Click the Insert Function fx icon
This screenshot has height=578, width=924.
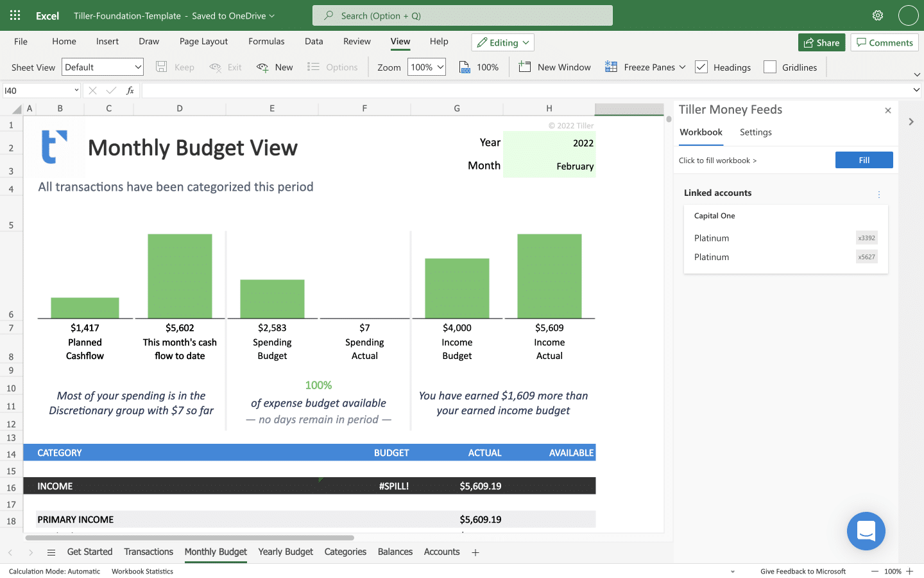(x=130, y=91)
